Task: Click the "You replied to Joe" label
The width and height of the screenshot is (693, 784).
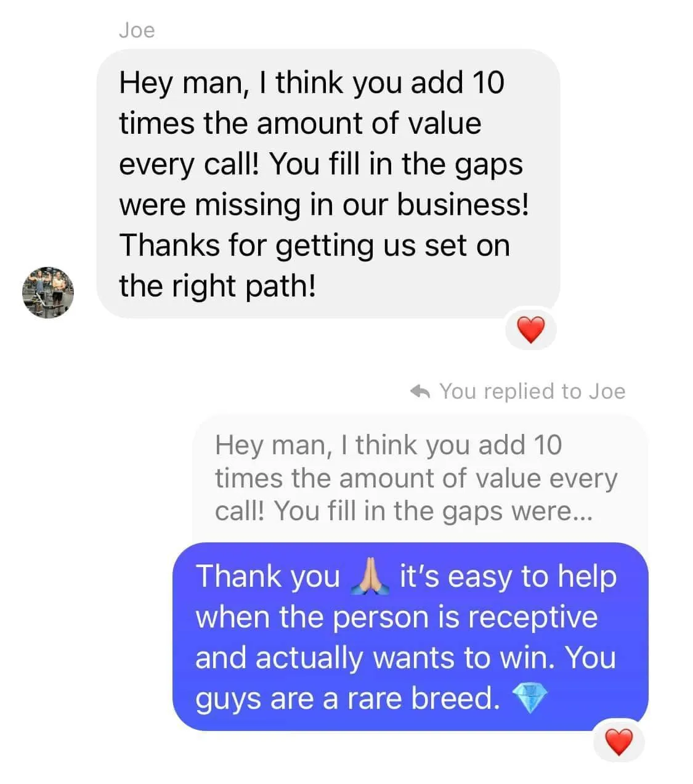Action: tap(532, 391)
